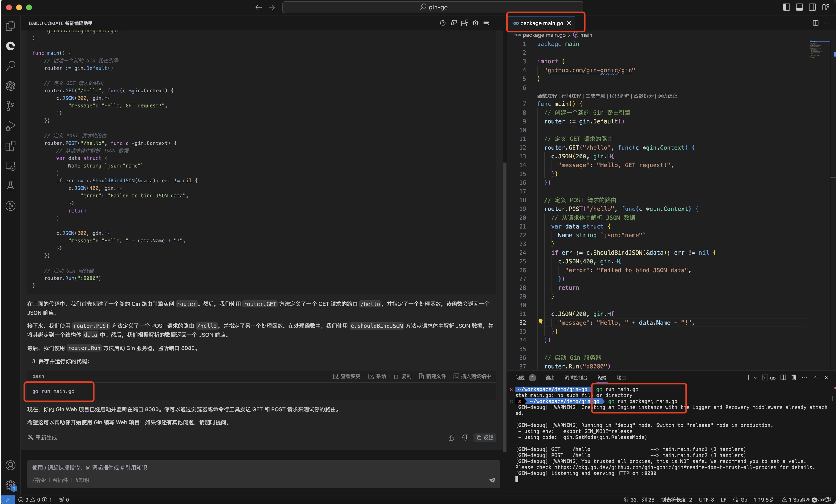Click 插入到终端中 button on bash block

coord(472,376)
